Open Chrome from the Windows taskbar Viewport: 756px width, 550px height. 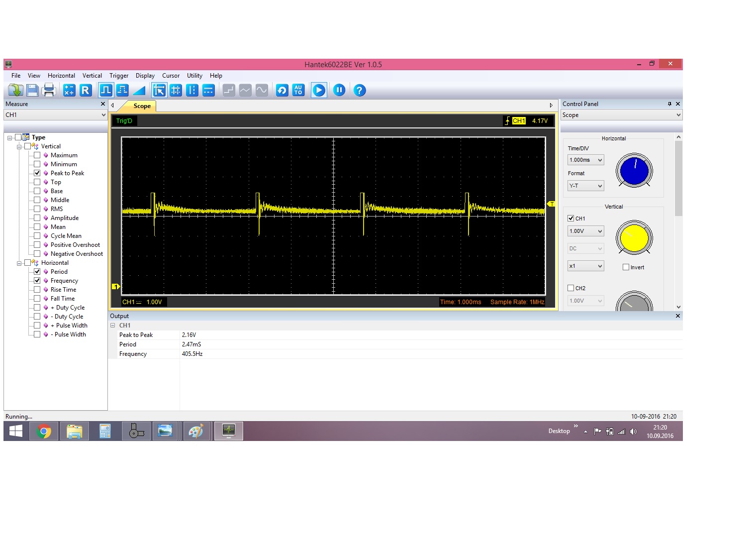click(x=44, y=431)
